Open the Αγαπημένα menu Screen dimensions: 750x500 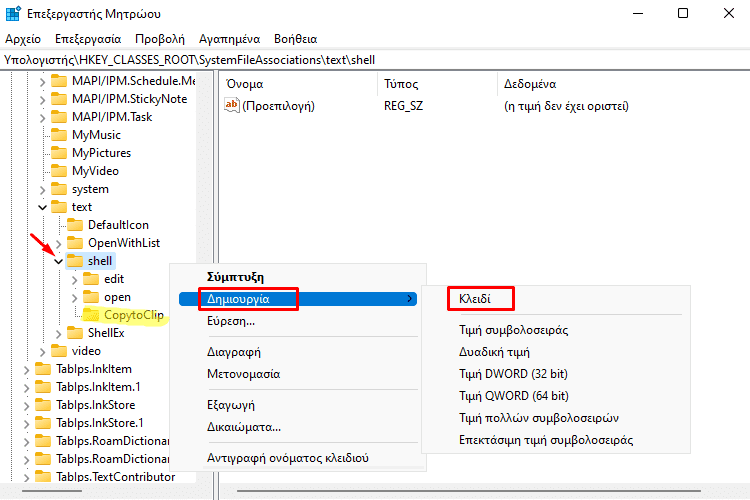pyautogui.click(x=230, y=39)
